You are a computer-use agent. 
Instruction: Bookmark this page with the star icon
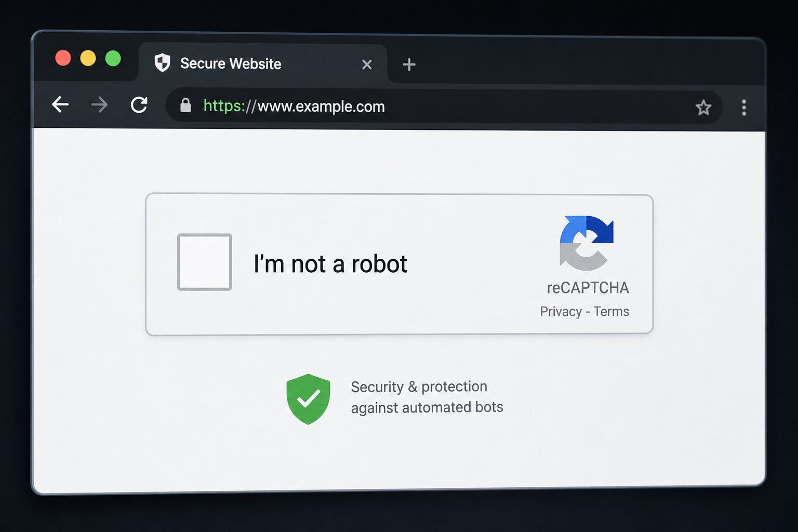tap(703, 108)
